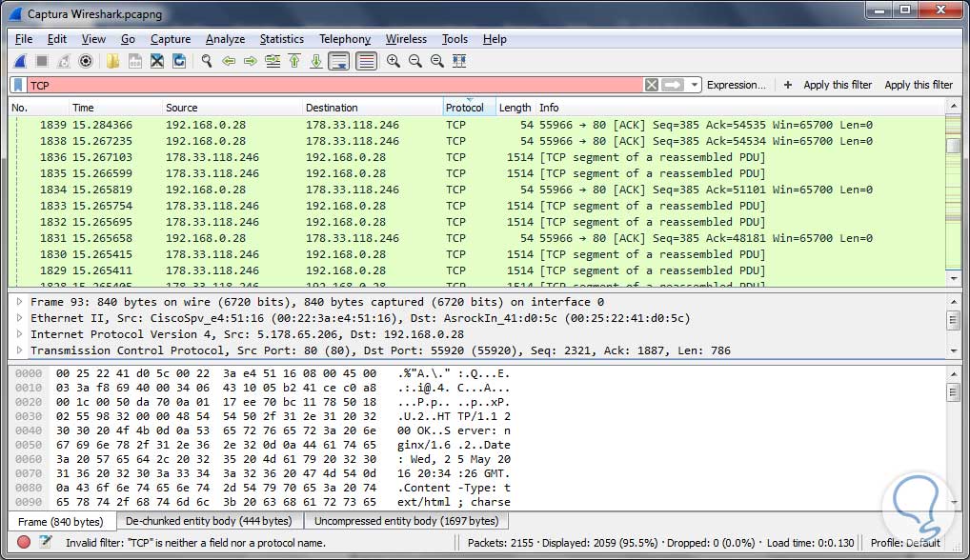The image size is (970, 560).
Task: Expand Transmission Control Protocol node
Action: click(19, 350)
